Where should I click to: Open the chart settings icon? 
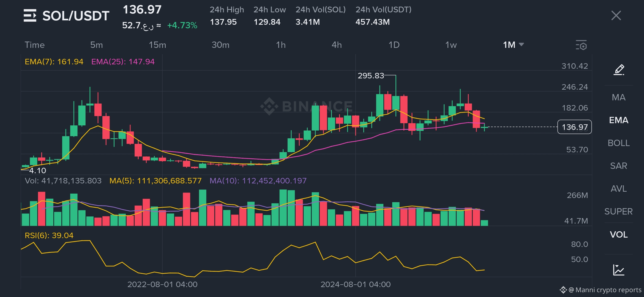coord(581,45)
